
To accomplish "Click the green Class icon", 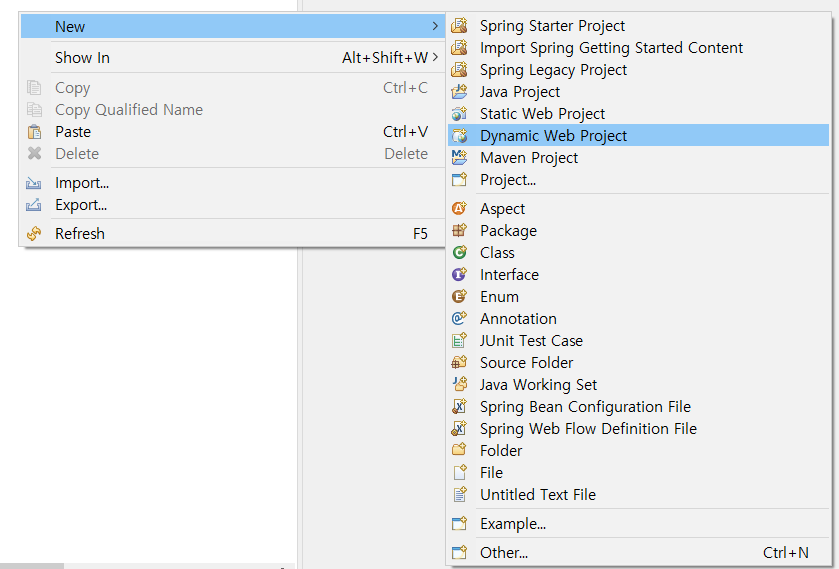I will 459,252.
